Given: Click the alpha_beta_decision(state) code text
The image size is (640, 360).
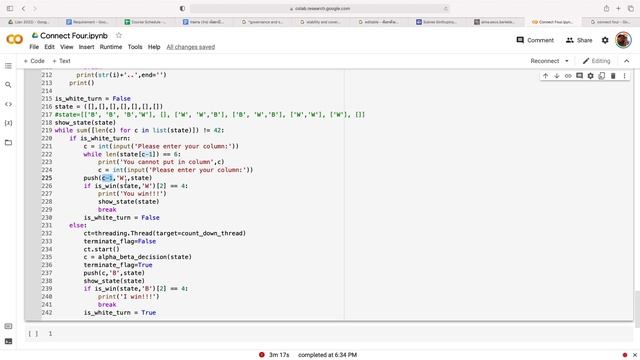Looking at the screenshot, I should (144, 257).
